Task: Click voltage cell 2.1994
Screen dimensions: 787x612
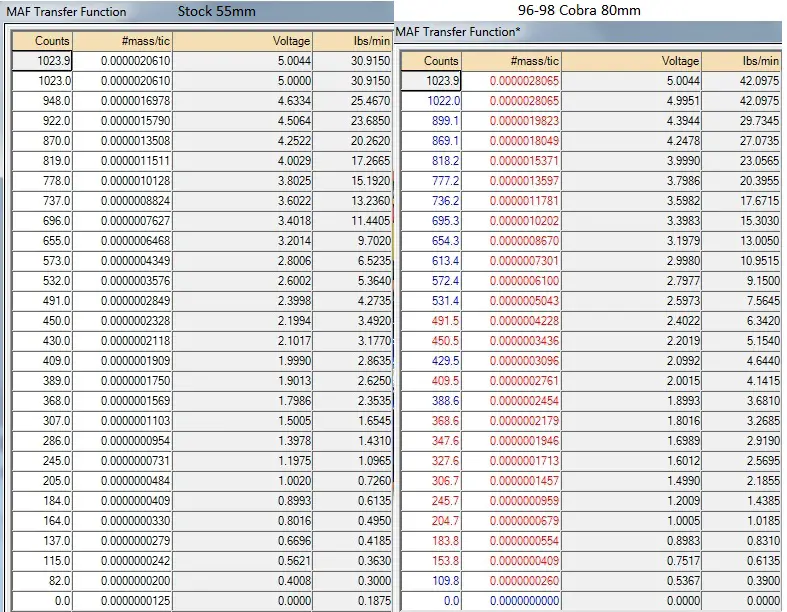Action: [242, 321]
